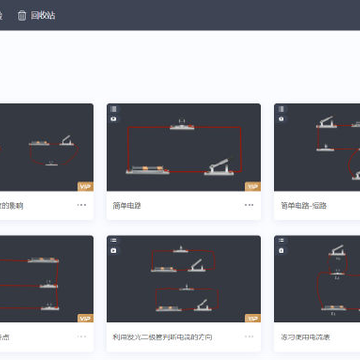Click the VIP badge on 利用发光二极管判断电流的方向

click(253, 318)
